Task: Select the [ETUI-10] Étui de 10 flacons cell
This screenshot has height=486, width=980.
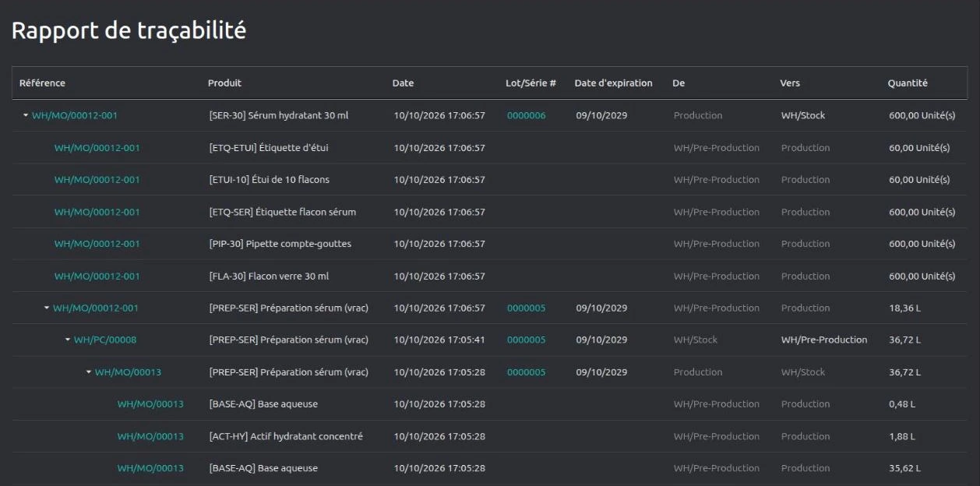Action: click(270, 180)
